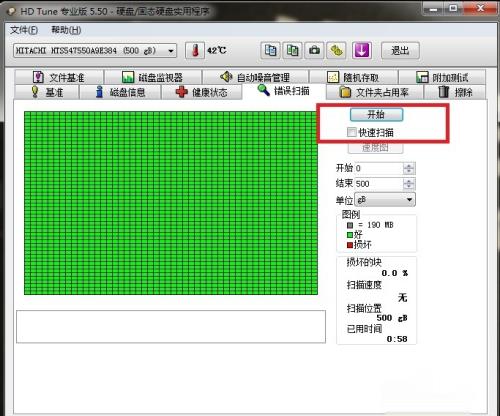Click the 500 gB scan position value

[x=392, y=318]
